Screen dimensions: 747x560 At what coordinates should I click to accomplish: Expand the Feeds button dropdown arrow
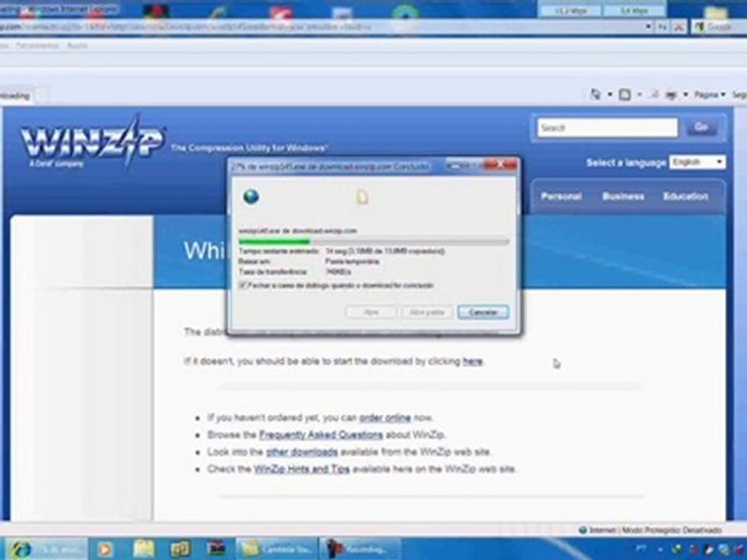639,95
